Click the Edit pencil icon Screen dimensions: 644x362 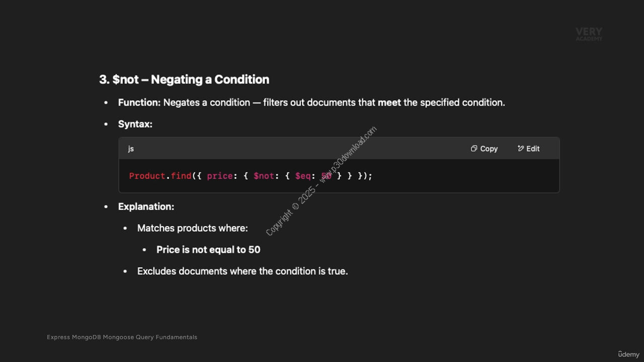[x=521, y=148]
